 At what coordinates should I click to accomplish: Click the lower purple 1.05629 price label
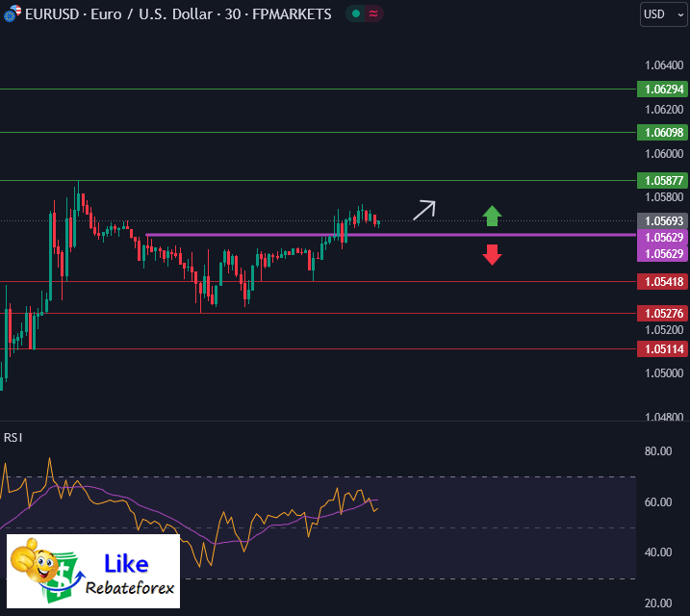662,254
